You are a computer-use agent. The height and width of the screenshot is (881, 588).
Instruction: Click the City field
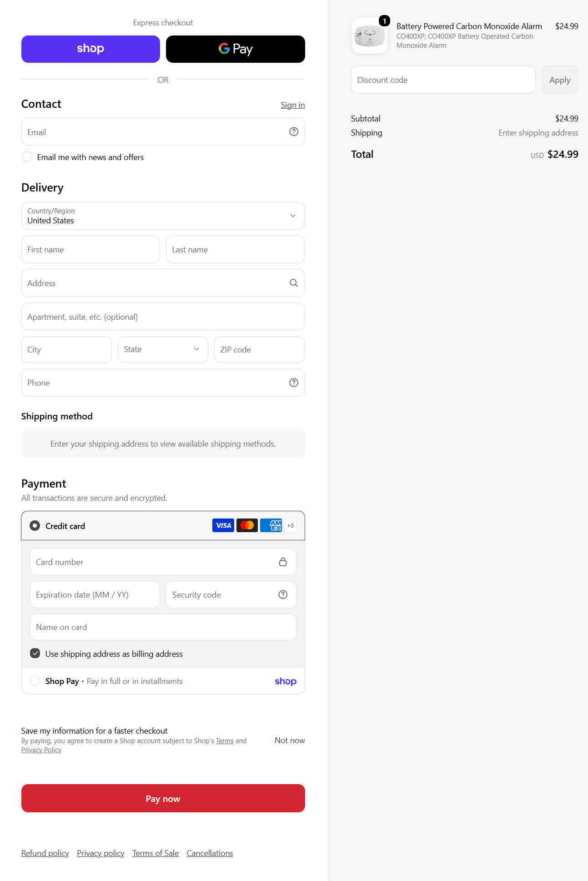66,349
